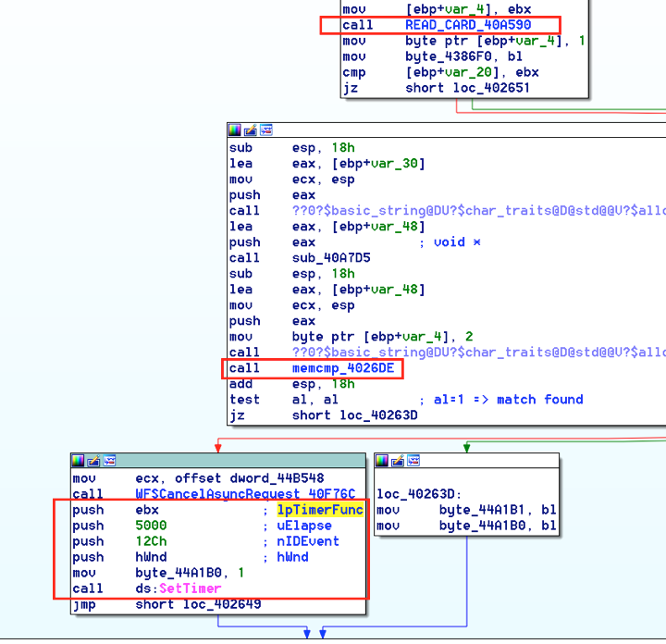
Task: Click the group nodes icon on loc_40263D node
Action: coord(413,460)
